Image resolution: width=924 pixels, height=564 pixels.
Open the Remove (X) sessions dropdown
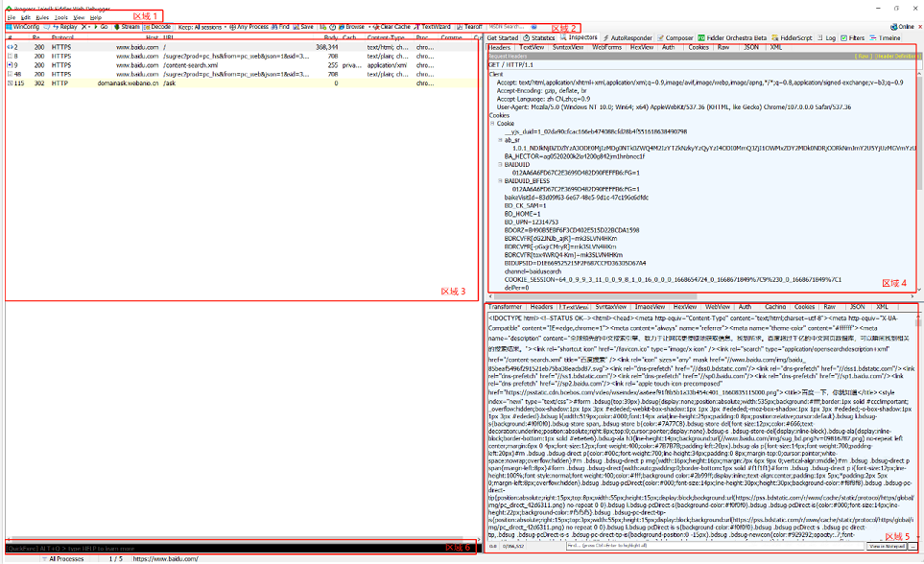[86, 27]
